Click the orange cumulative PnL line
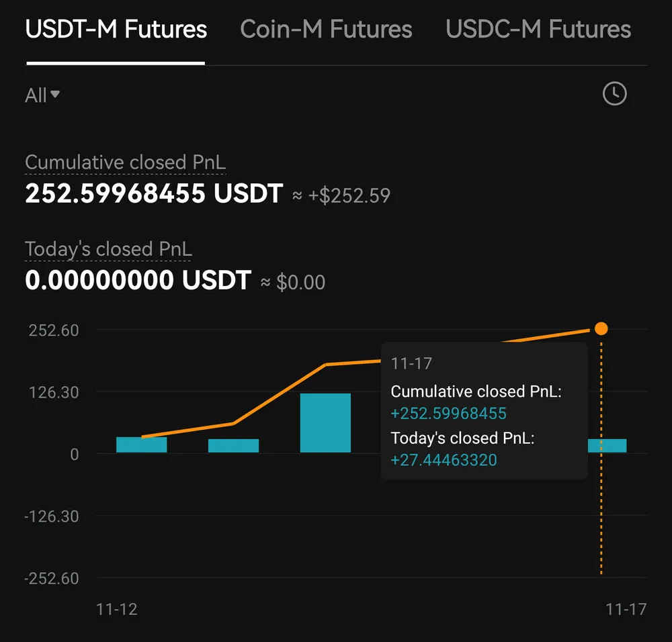This screenshot has height=642, width=672. click(280, 394)
